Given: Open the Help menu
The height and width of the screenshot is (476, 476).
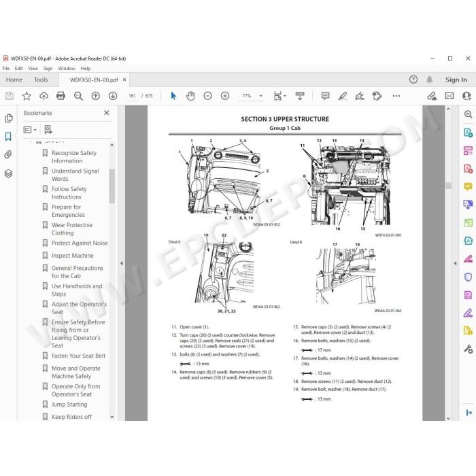Looking at the screenshot, I should click(x=86, y=69).
